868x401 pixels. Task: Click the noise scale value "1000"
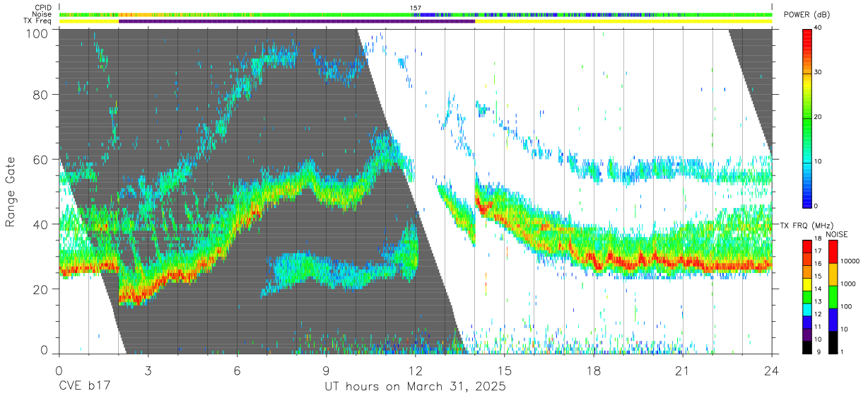(849, 284)
